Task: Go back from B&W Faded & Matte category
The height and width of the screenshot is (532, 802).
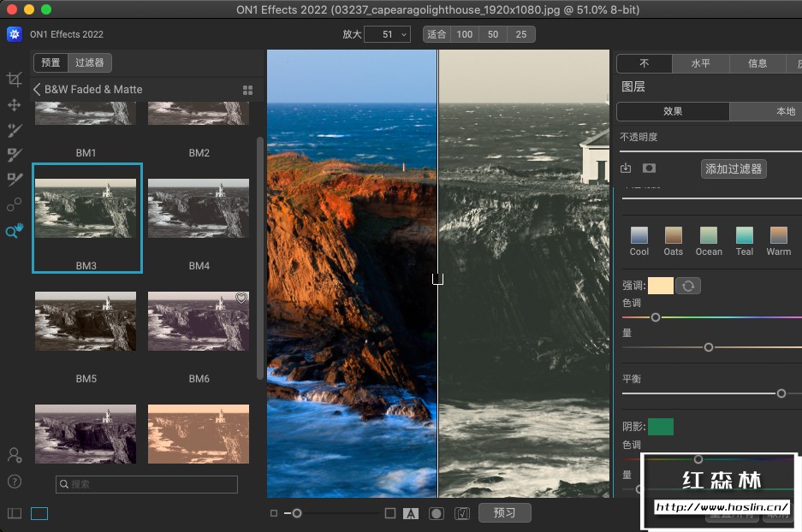Action: 37,90
